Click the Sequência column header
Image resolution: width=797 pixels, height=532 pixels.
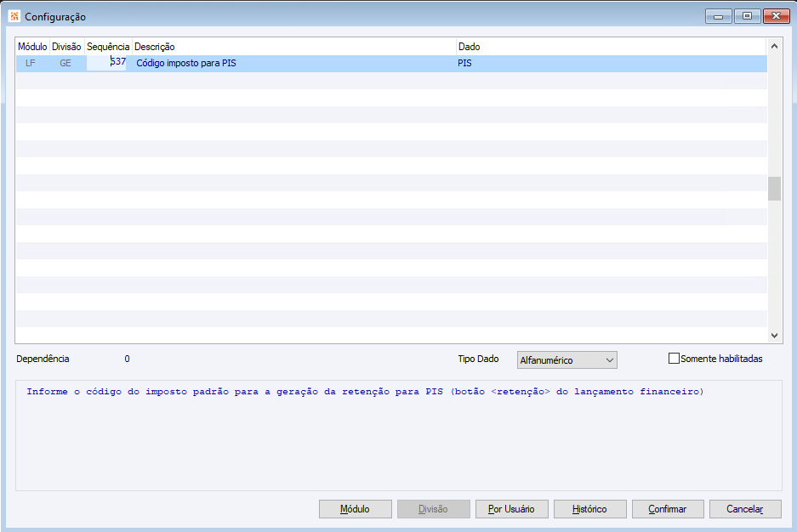[x=108, y=47]
